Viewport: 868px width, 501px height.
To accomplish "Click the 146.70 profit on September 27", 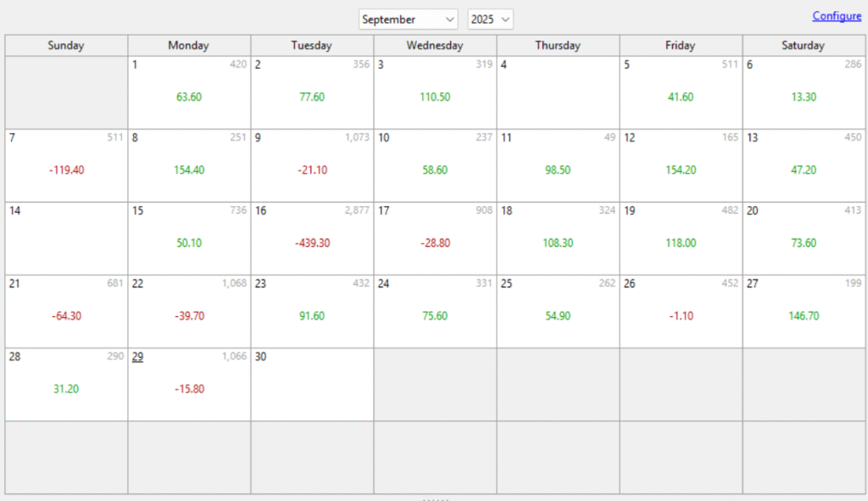I will pos(804,316).
